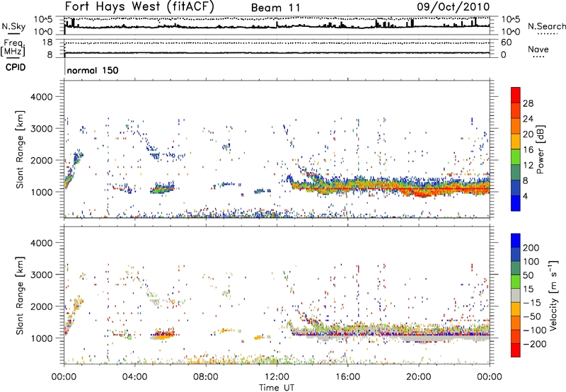Viewport: 566px width, 392px height.
Task: Click the sky noise trace in N.Sky panel
Action: point(277,27)
